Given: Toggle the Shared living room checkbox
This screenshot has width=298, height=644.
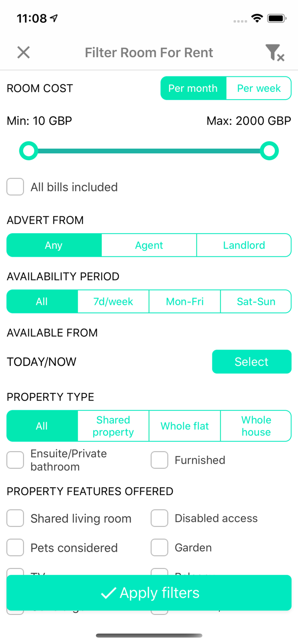Looking at the screenshot, I should (x=15, y=519).
